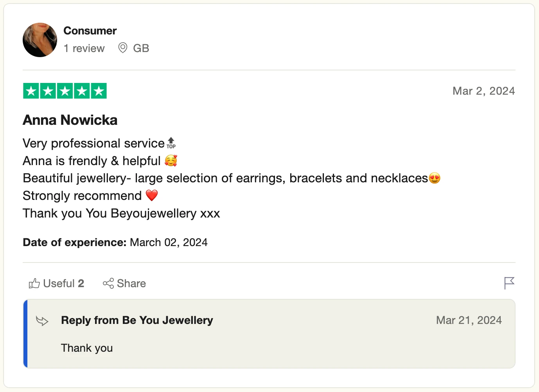
Task: Click the "1 review" count text
Action: pos(84,49)
